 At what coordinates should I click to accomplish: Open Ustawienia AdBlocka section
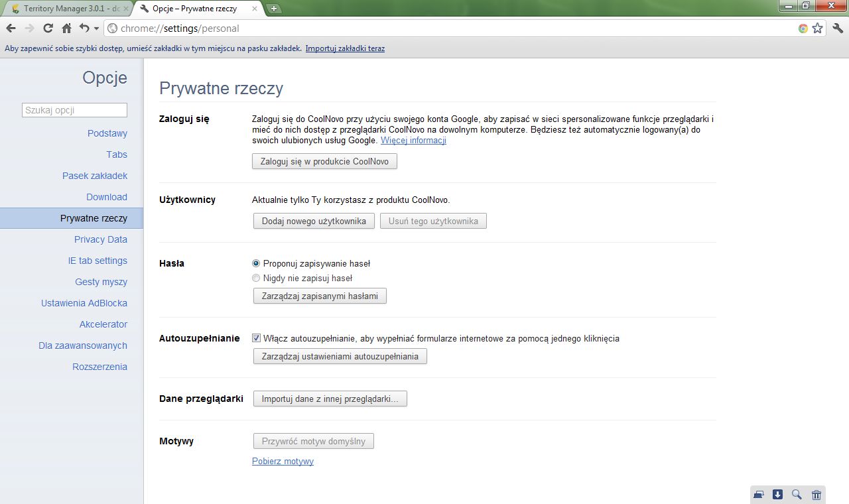(84, 303)
